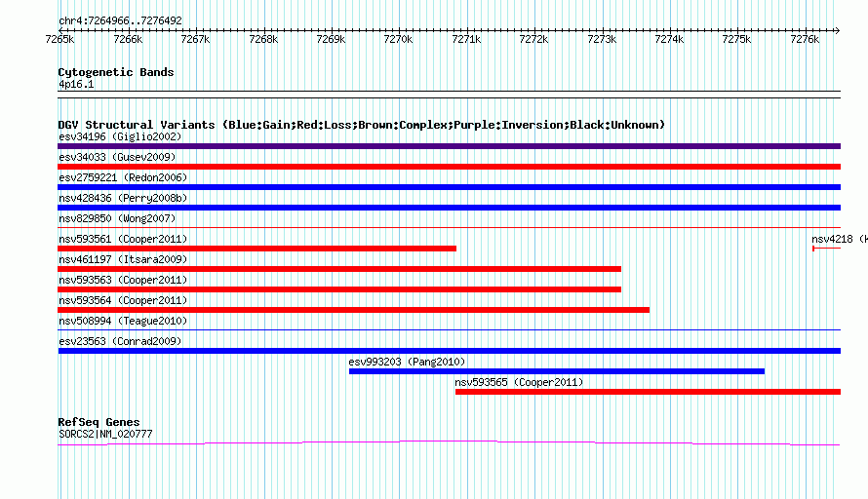Select the blue esv2759221 gain bar

[x=449, y=187]
